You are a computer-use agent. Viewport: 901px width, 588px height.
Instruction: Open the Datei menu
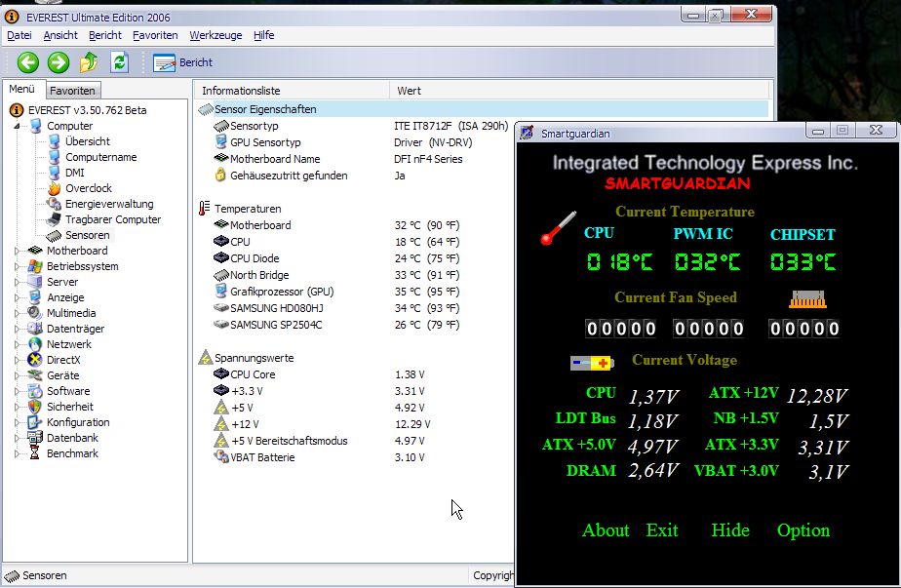coord(19,35)
